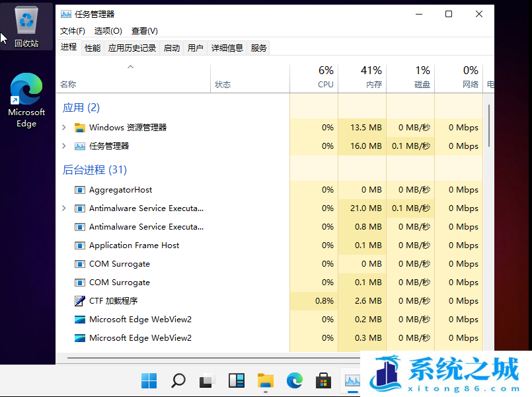The height and width of the screenshot is (397, 532).
Task: Click the vertical scrollbar thumb
Action: tap(489, 126)
